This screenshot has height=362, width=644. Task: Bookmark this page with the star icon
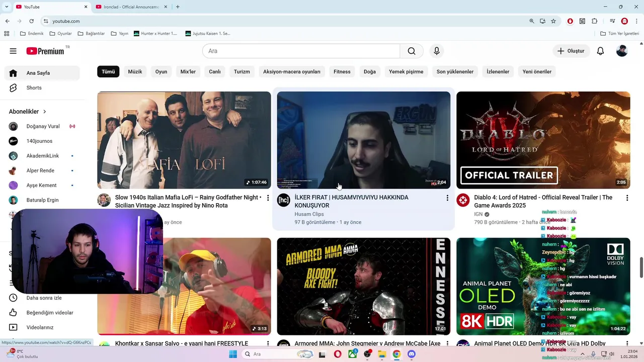coord(553,21)
